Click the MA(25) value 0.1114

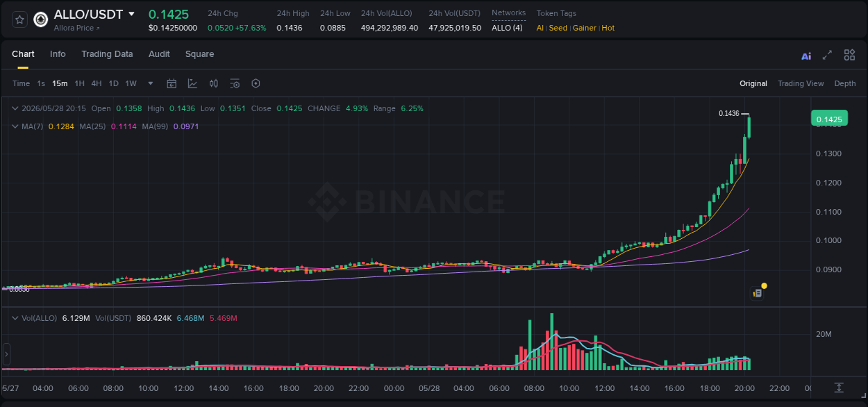tap(124, 126)
